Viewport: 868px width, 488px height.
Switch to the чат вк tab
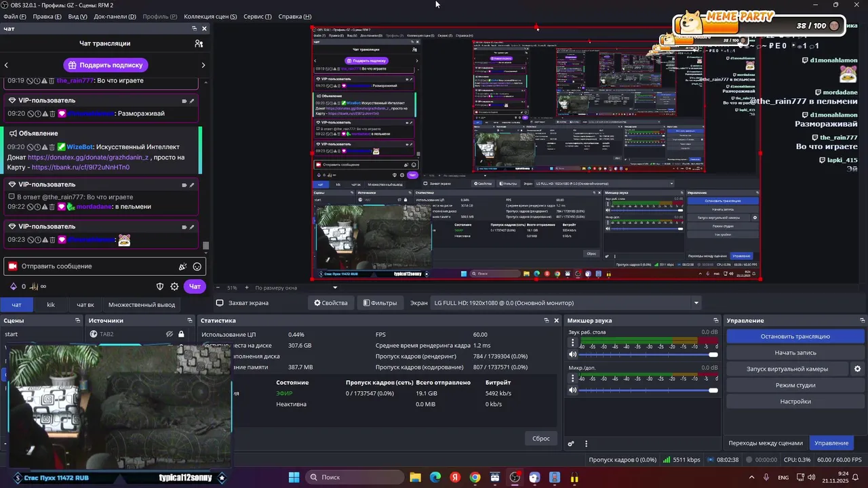[85, 305]
